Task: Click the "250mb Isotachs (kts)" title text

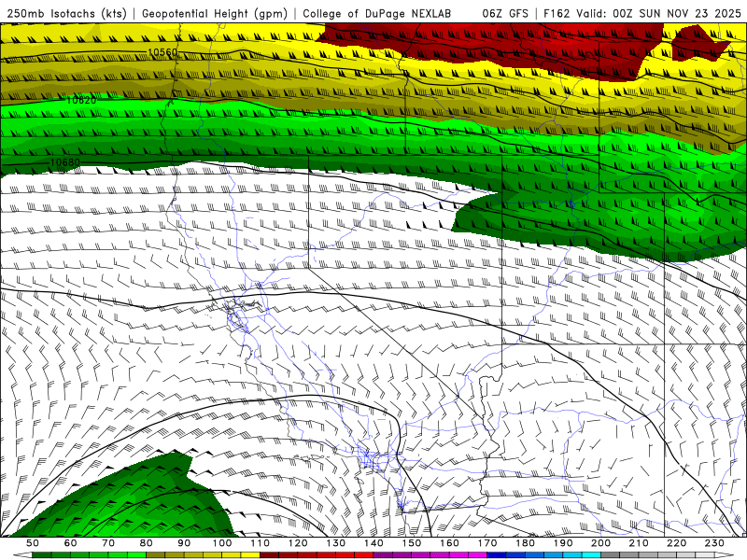Action: (66, 14)
